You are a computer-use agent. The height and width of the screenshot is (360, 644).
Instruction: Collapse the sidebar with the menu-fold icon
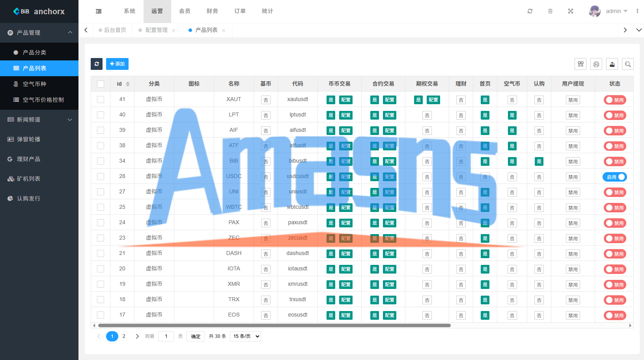99,11
